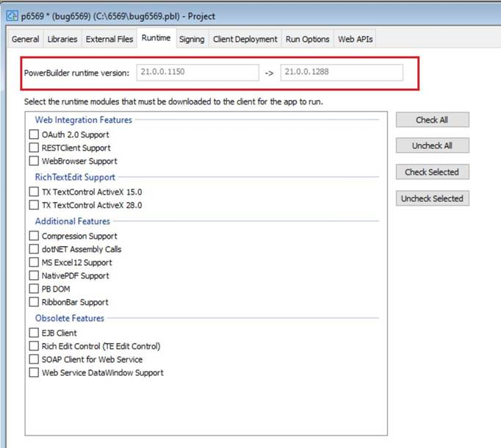
Task: Go to Client Deployment tab
Action: 245,39
